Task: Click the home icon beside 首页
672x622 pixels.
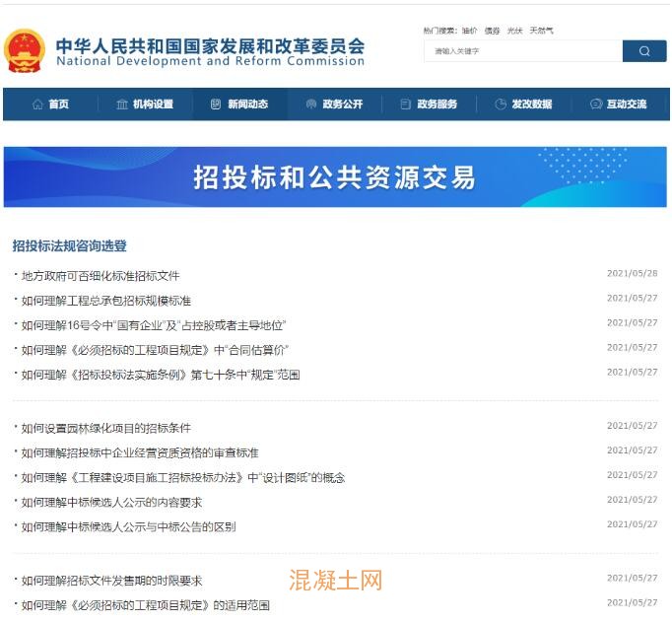Action: [x=37, y=104]
